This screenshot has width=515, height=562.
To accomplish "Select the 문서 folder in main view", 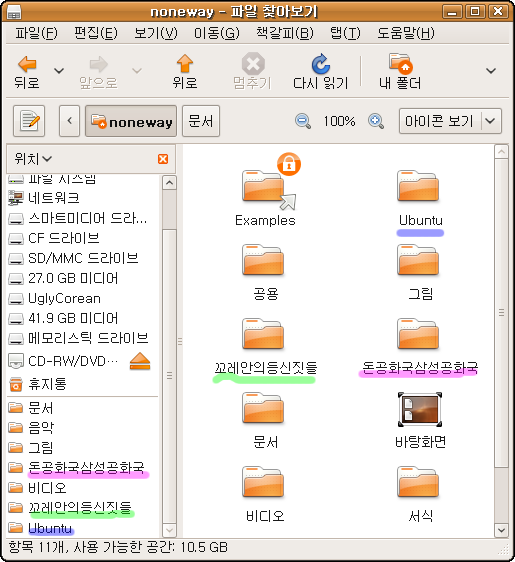I will pyautogui.click(x=263, y=409).
